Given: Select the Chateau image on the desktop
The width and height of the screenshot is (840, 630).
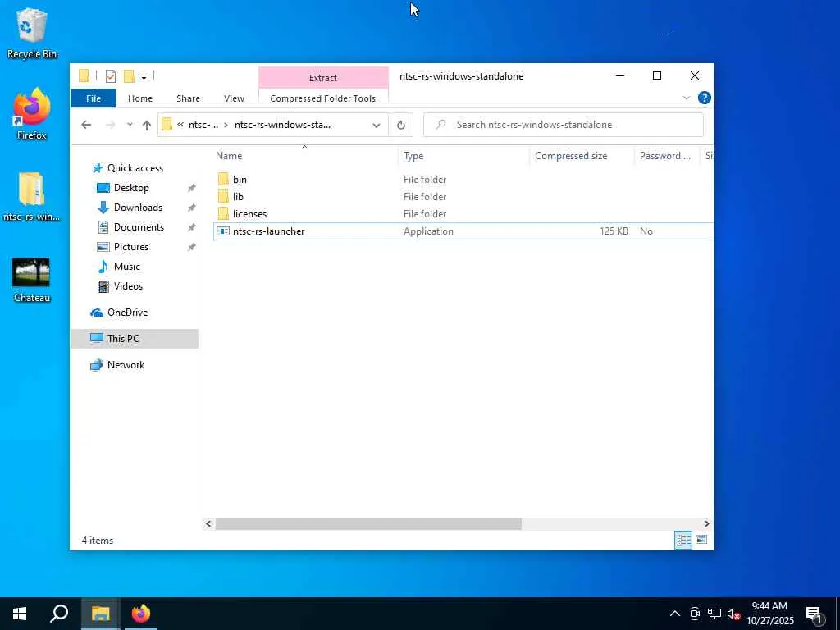Looking at the screenshot, I should 32,281.
